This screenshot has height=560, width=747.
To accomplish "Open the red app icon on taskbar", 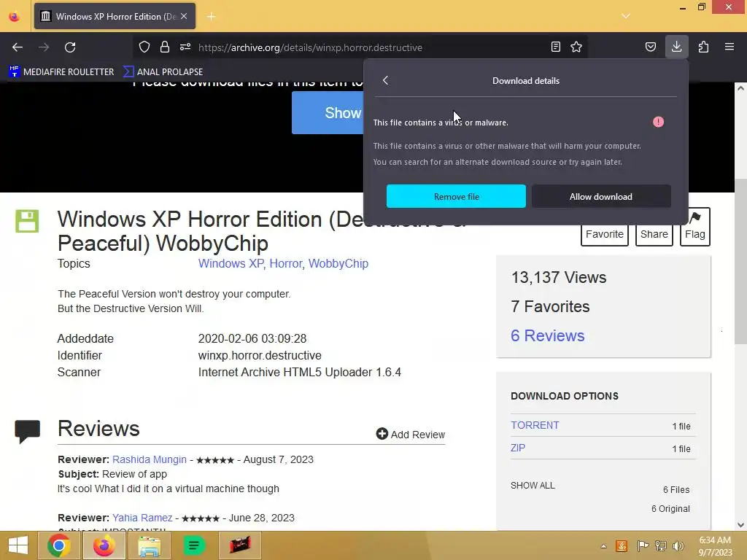I will pyautogui.click(x=239, y=545).
